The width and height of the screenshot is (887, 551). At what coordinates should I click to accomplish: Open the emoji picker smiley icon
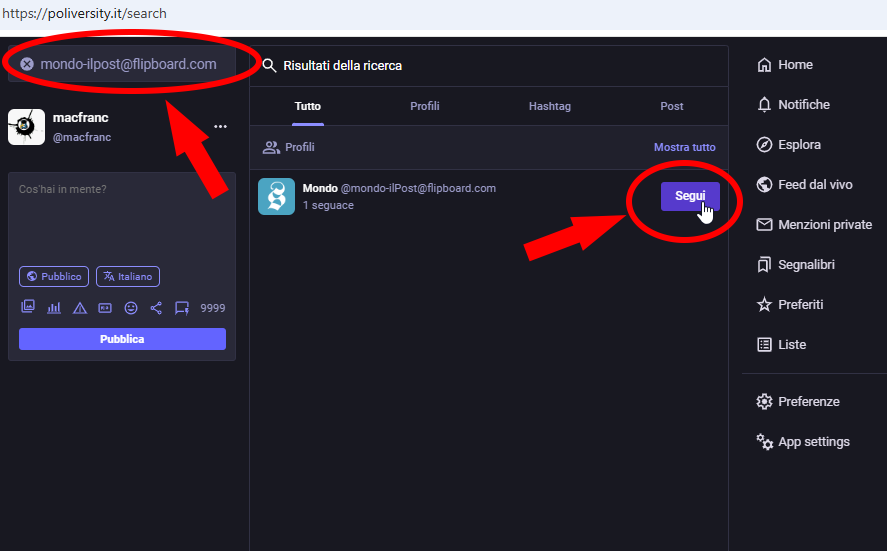[x=131, y=308]
